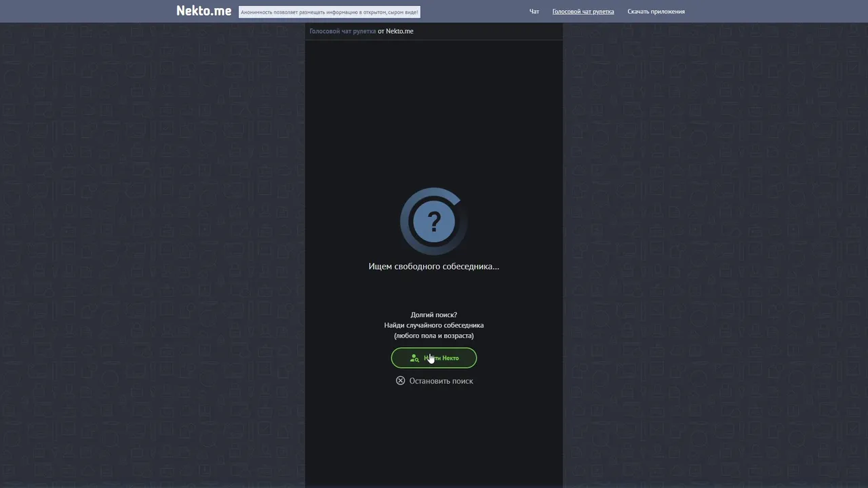Click the от Nekto.me text in panel header
The height and width of the screenshot is (488, 868).
tap(395, 31)
